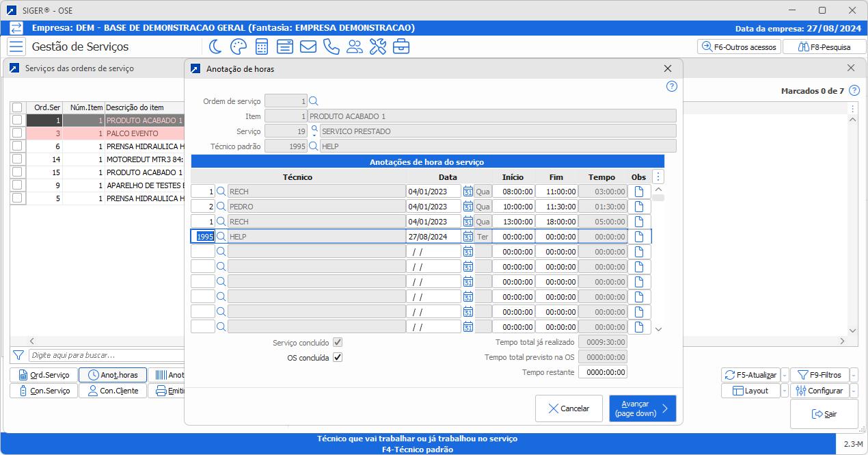This screenshot has width=868, height=455.
Task: Expand the F9-Filtros dropdown arrow
Action: pos(854,375)
